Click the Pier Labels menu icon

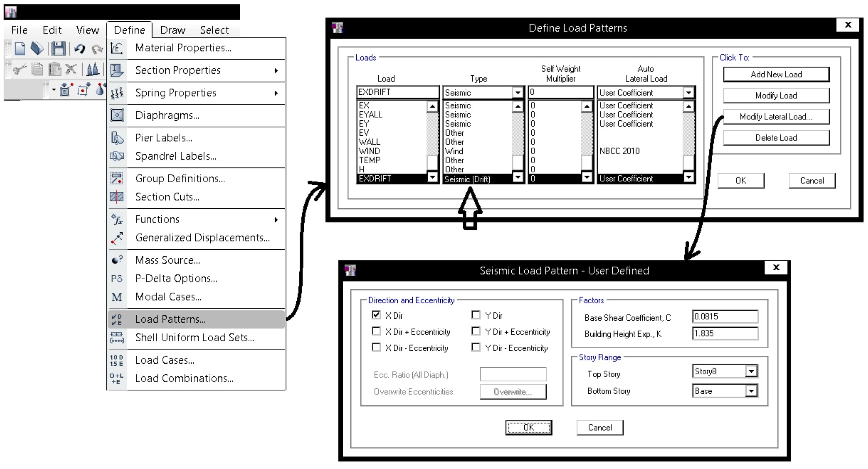pyautogui.click(x=117, y=138)
